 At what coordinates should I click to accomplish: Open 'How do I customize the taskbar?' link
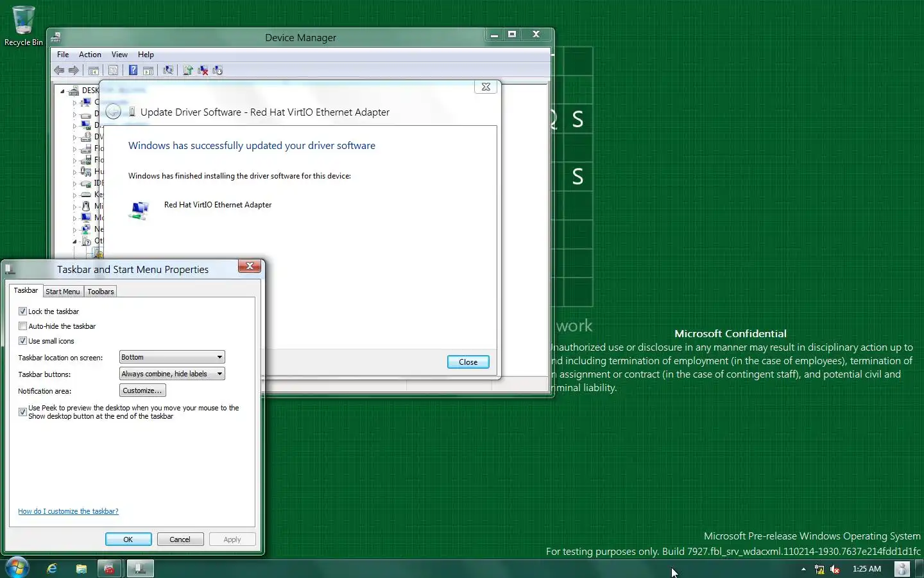pyautogui.click(x=68, y=511)
